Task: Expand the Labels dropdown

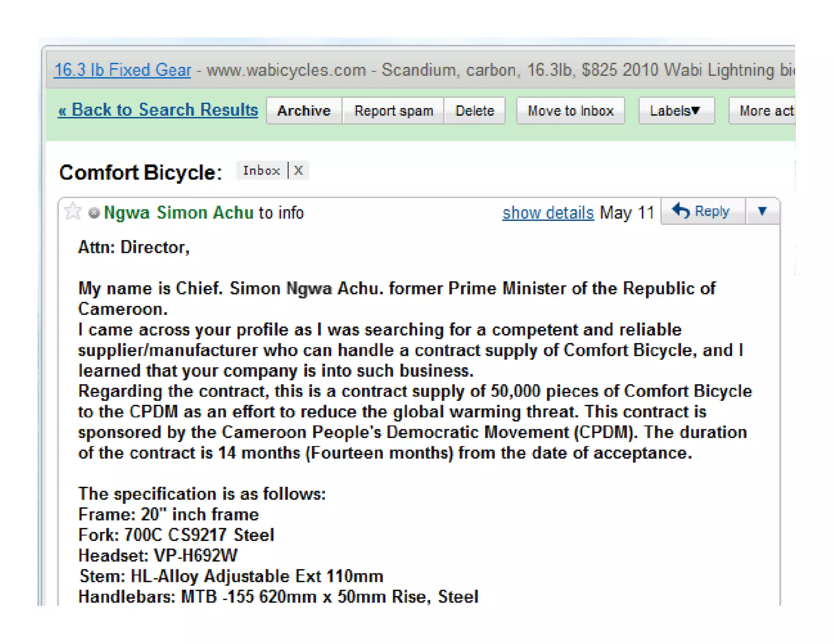Action: pos(676,111)
